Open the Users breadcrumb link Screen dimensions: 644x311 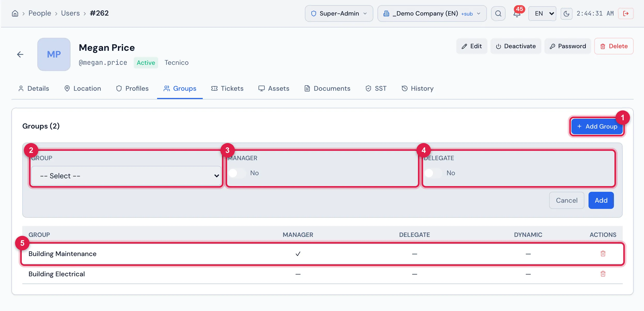[x=70, y=13]
